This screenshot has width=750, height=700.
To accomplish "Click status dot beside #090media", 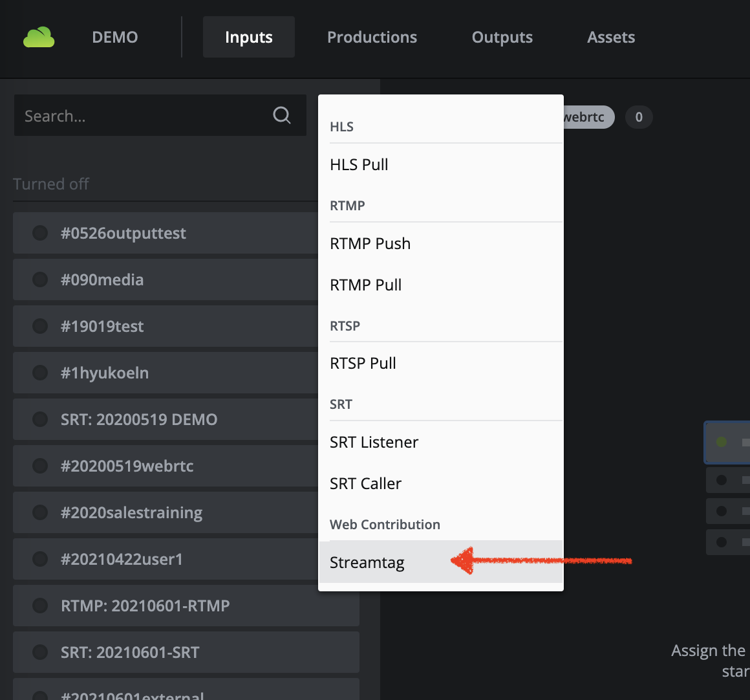I will pos(40,279).
